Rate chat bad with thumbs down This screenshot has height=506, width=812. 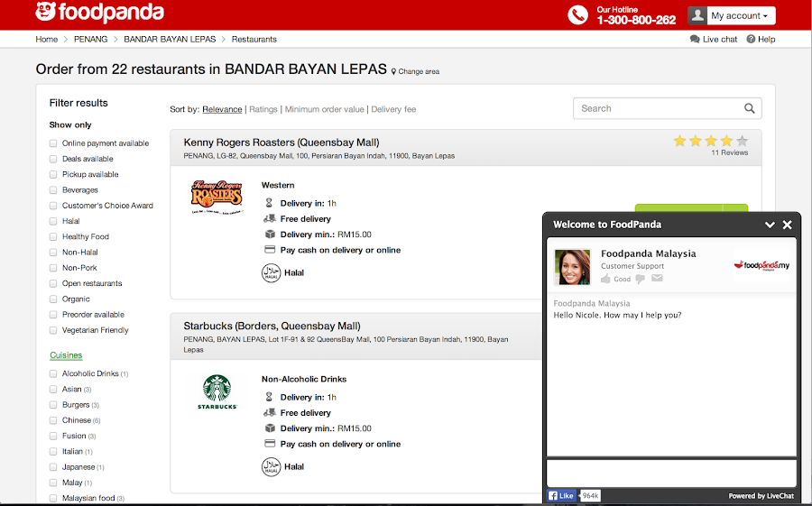640,279
